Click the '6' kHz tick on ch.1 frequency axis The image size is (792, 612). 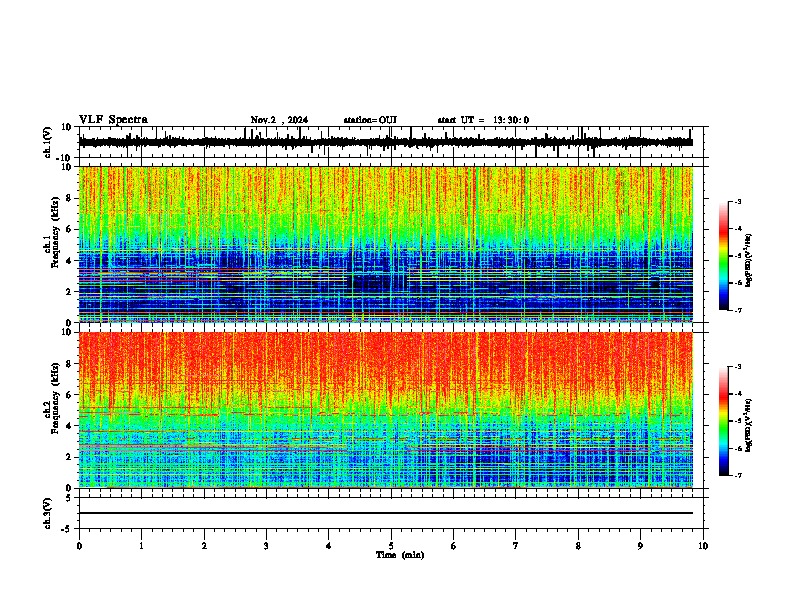click(69, 230)
